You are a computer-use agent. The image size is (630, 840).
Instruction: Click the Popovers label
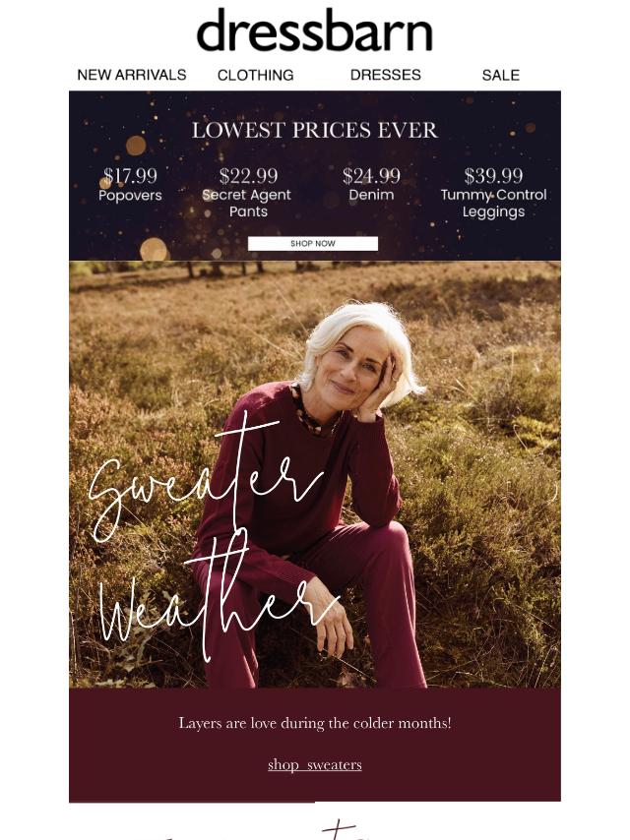coord(130,195)
